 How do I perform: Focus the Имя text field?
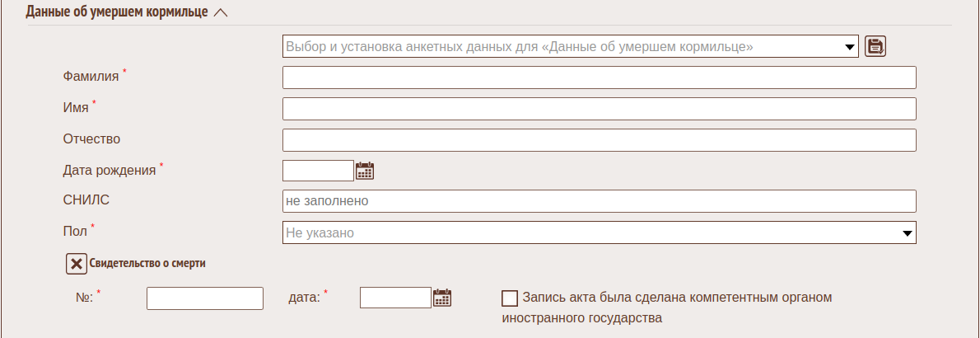coord(599,109)
